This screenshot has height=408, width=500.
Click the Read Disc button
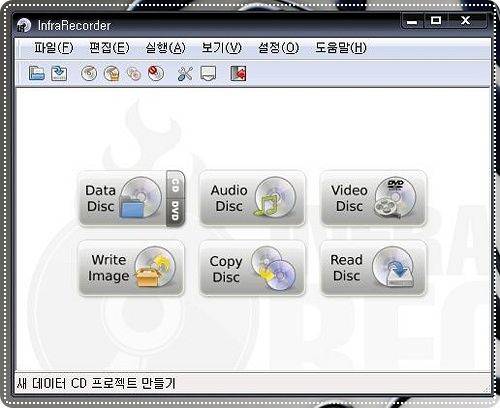click(373, 268)
